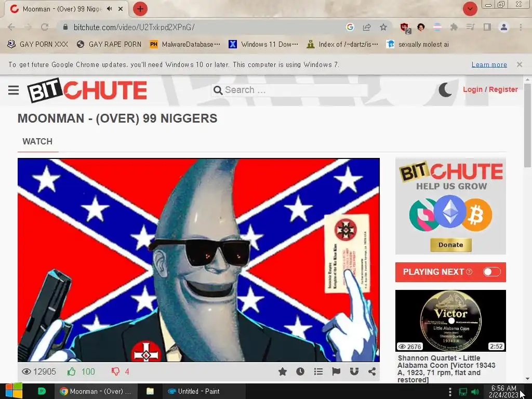Open the BitChute hamburger menu
This screenshot has height=399, width=532.
14,90
